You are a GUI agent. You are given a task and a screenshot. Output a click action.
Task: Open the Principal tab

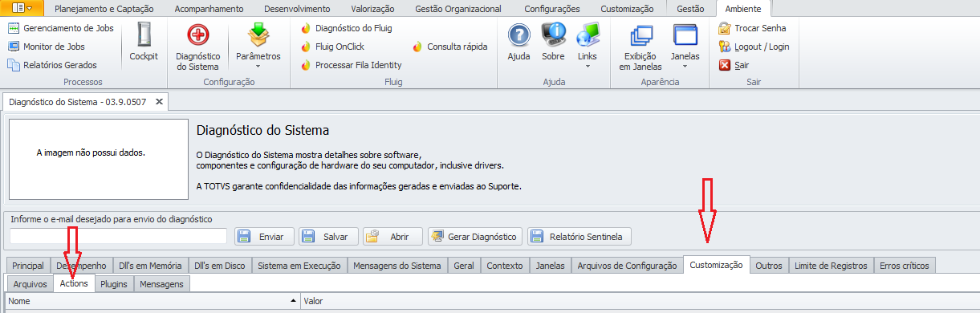(x=28, y=266)
